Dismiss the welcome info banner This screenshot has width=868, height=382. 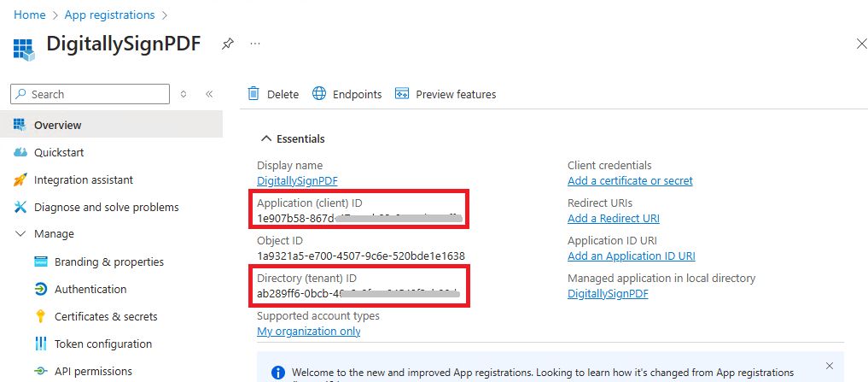click(x=830, y=366)
